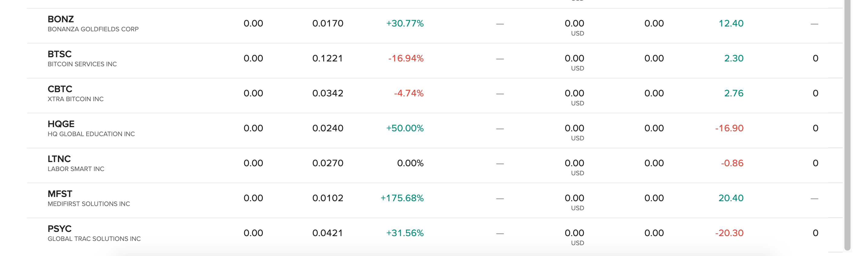This screenshot has width=868, height=256.
Task: Select the Xtra Bitcoin Inc company name
Action: coord(75,99)
